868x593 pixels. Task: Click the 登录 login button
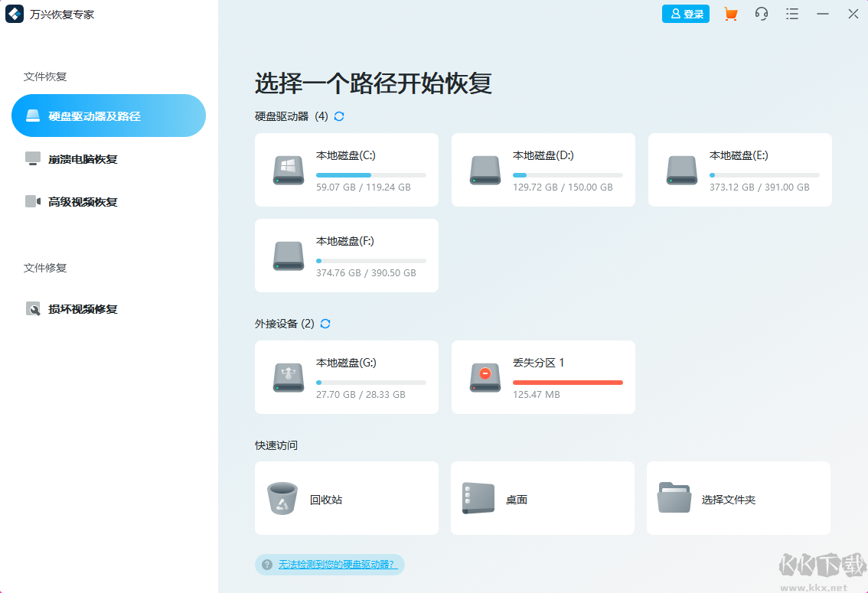tap(685, 14)
